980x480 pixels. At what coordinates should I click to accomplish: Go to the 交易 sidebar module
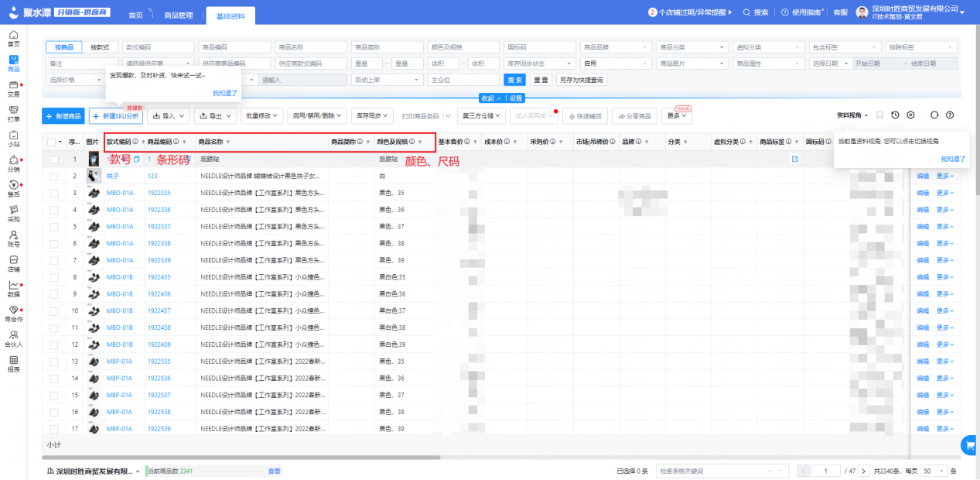pyautogui.click(x=13, y=88)
